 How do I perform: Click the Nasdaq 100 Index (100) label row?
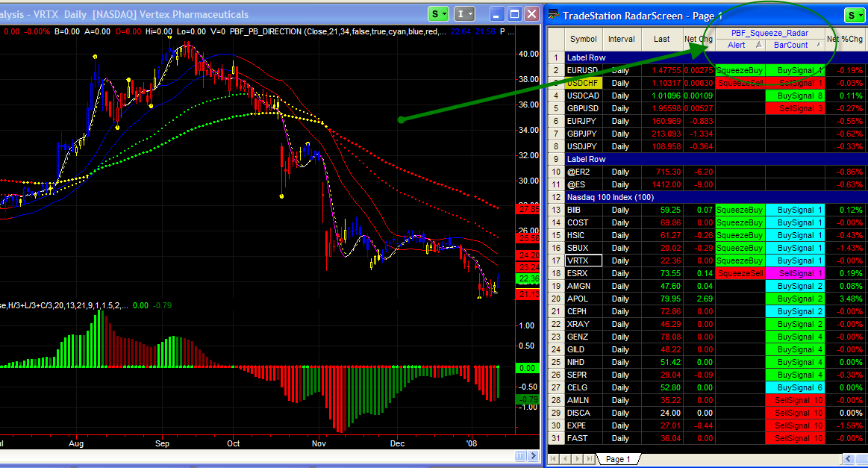click(716, 197)
